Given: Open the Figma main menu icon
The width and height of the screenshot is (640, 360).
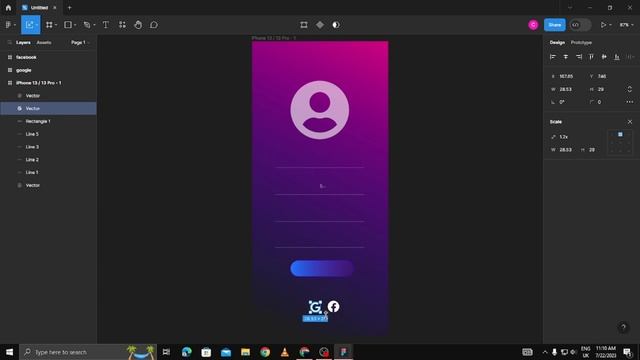Looking at the screenshot, I should [x=9, y=25].
